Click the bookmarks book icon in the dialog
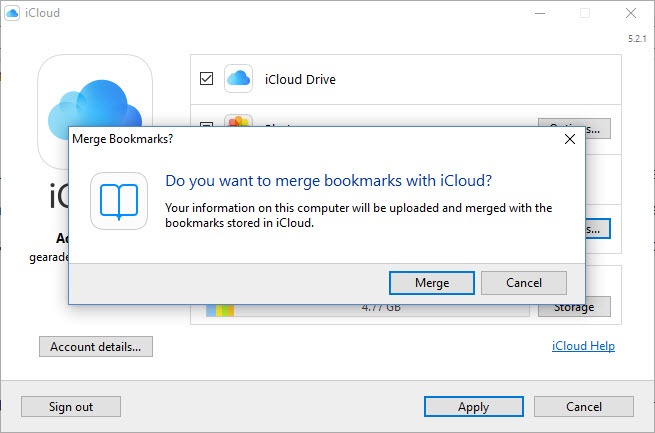The image size is (655, 433). click(119, 201)
